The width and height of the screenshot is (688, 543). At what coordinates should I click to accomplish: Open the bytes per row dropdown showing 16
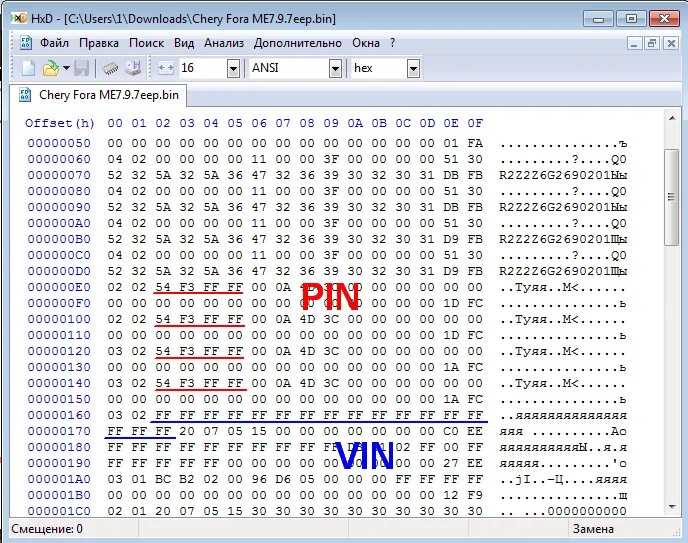233,68
